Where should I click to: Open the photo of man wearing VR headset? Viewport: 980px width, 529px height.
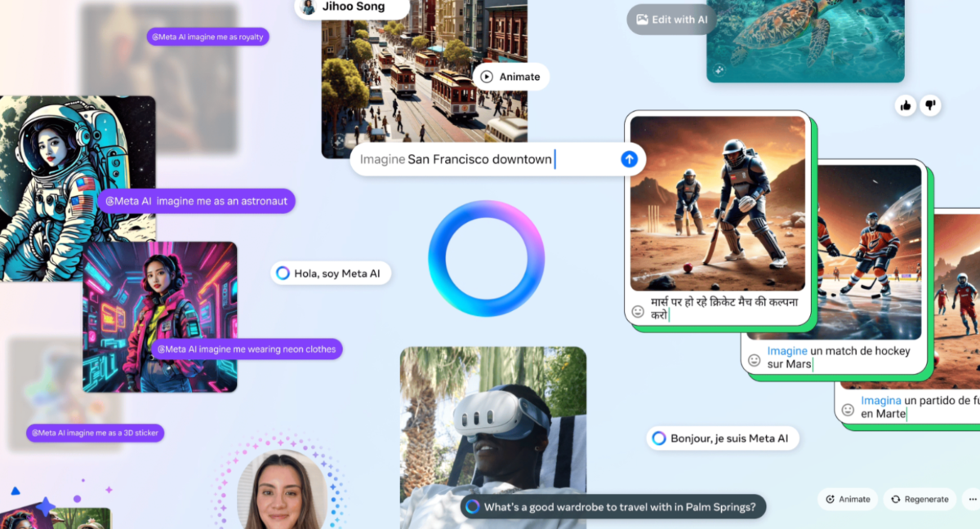coord(493,438)
